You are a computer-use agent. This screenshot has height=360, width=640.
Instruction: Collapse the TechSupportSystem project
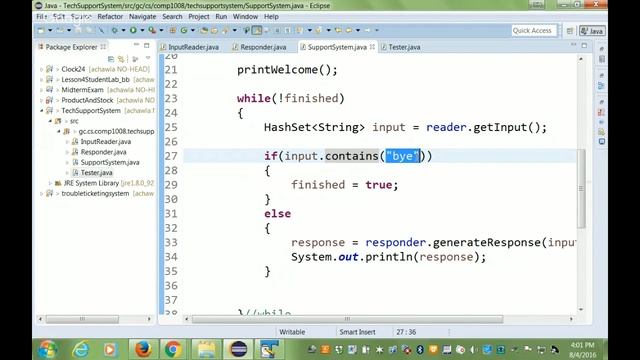pos(41,111)
